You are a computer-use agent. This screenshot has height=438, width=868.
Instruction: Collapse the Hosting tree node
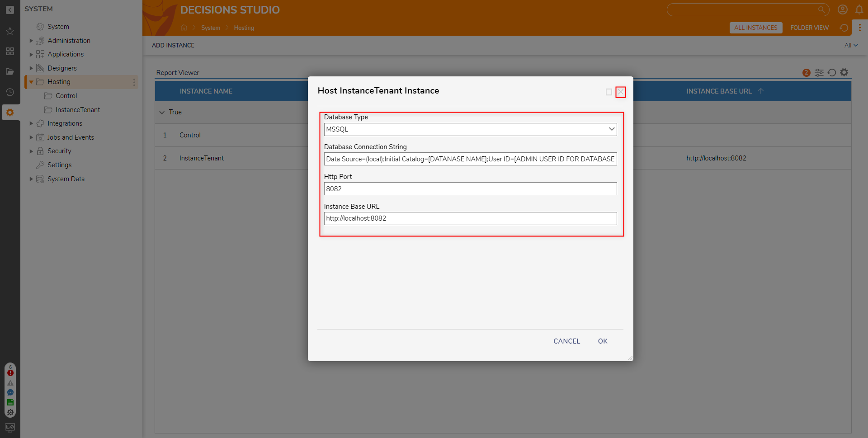(x=31, y=82)
